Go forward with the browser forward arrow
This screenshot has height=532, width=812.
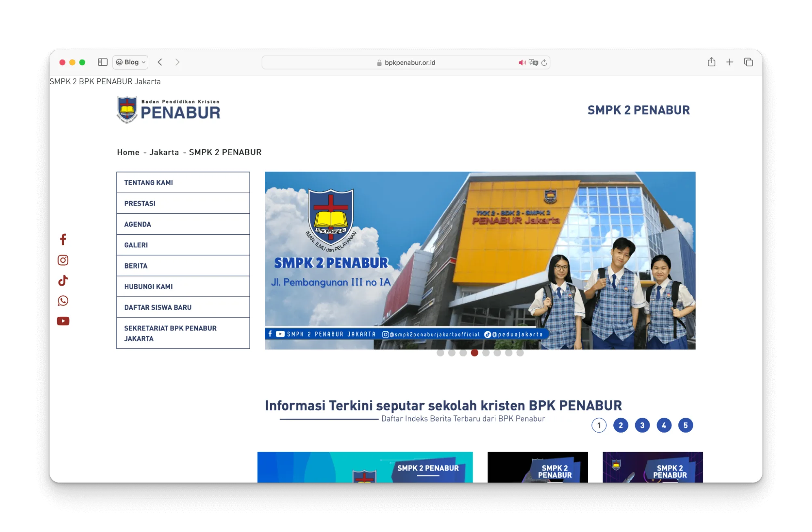tap(177, 62)
